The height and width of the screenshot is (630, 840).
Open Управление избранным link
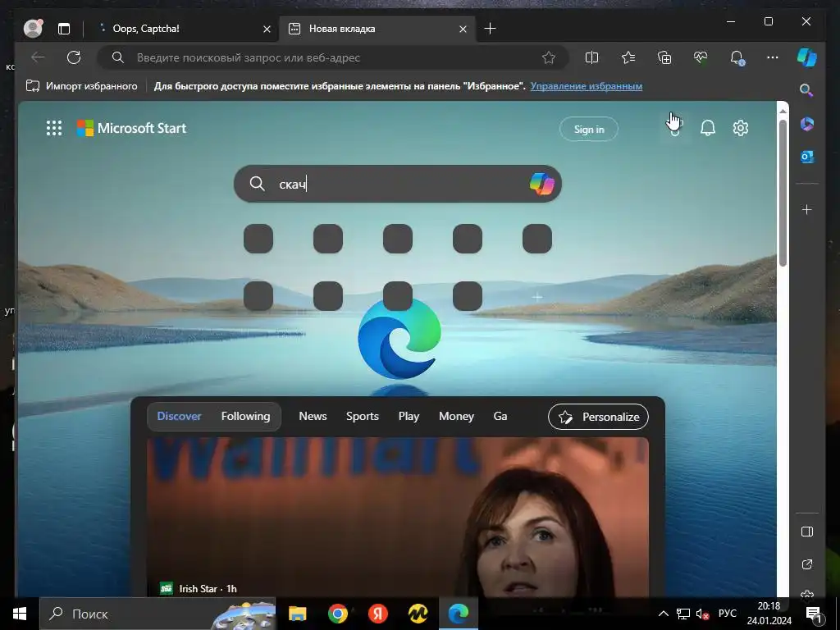point(586,85)
